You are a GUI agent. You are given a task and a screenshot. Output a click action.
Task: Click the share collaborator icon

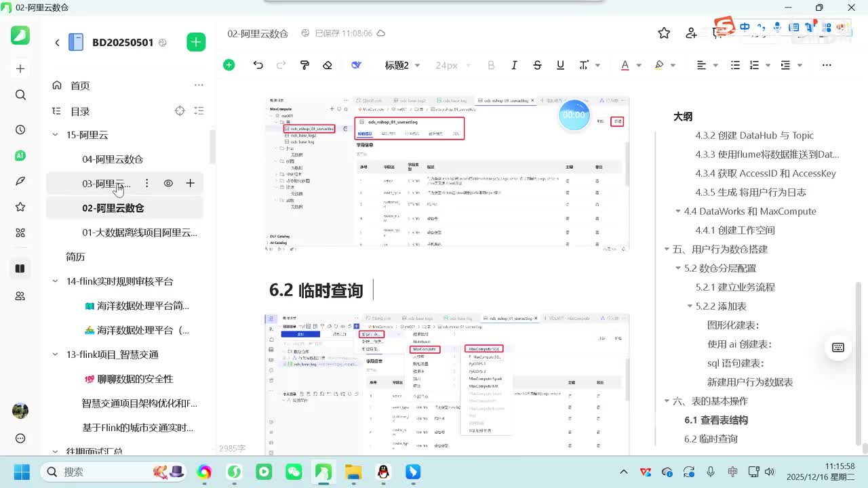tap(691, 33)
